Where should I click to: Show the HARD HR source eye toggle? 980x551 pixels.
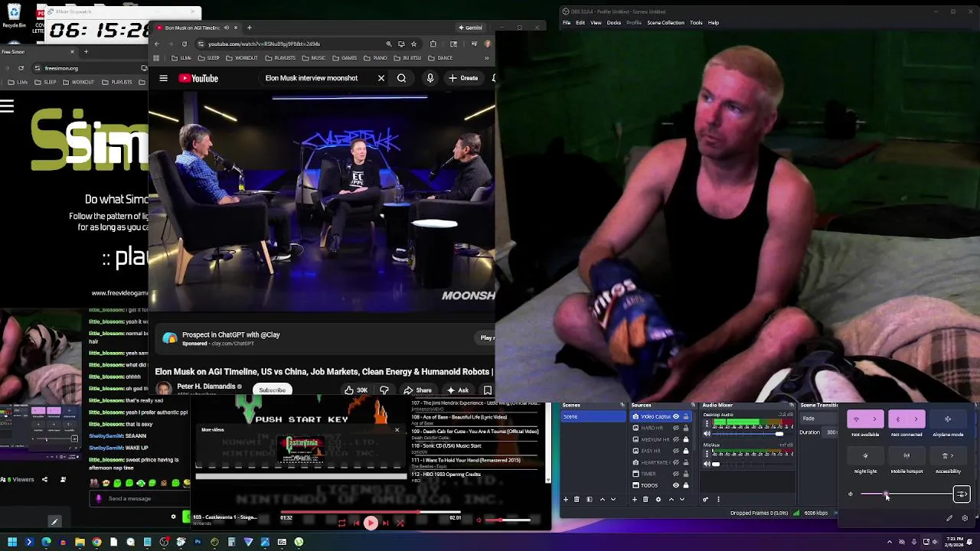(x=676, y=428)
